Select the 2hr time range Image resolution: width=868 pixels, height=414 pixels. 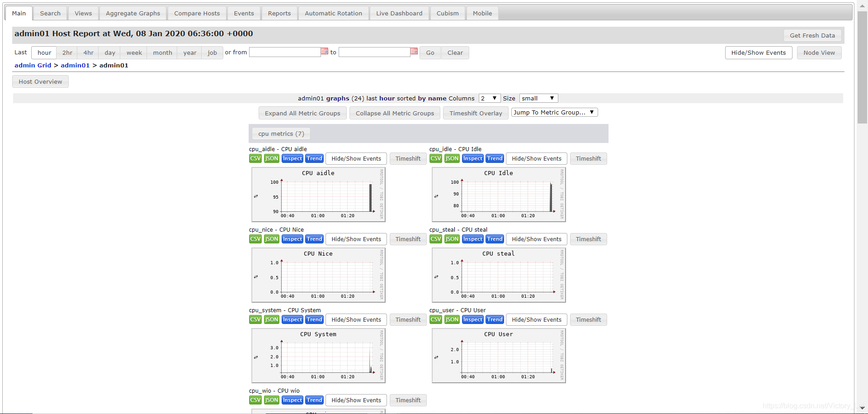click(x=67, y=52)
